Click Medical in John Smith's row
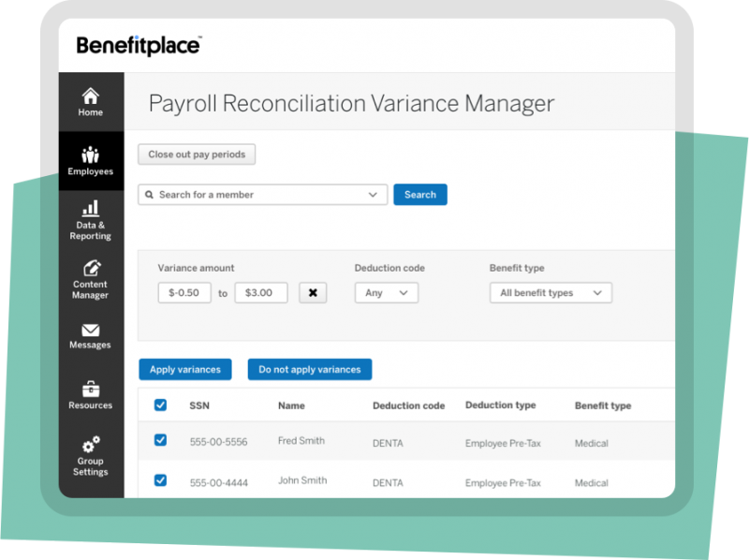 [592, 483]
